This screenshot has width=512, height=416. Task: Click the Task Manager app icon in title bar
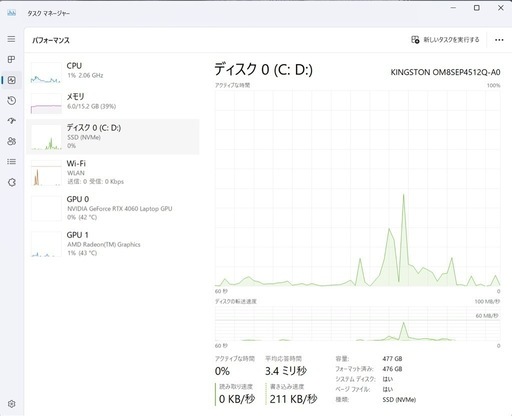coord(11,13)
